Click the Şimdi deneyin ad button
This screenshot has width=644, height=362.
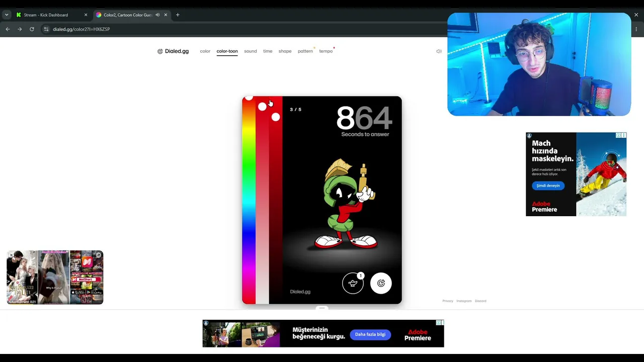tap(548, 186)
